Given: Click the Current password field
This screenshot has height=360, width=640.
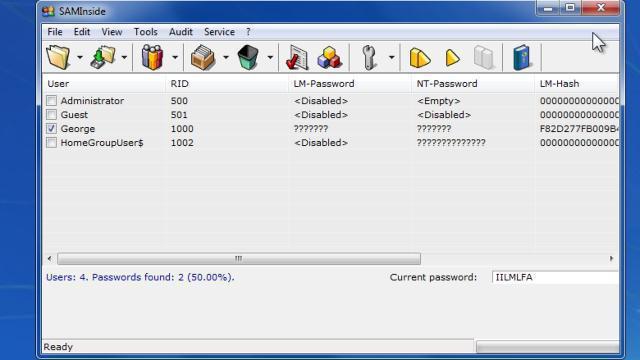Looking at the screenshot, I should click(x=555, y=277).
